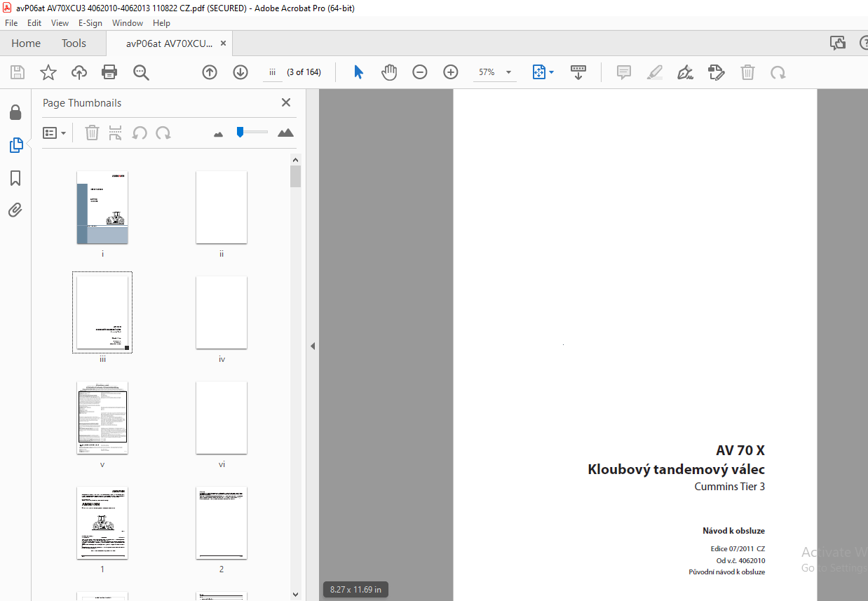Screen dimensions: 868x601
Task: Open the File menu
Action: pos(11,23)
